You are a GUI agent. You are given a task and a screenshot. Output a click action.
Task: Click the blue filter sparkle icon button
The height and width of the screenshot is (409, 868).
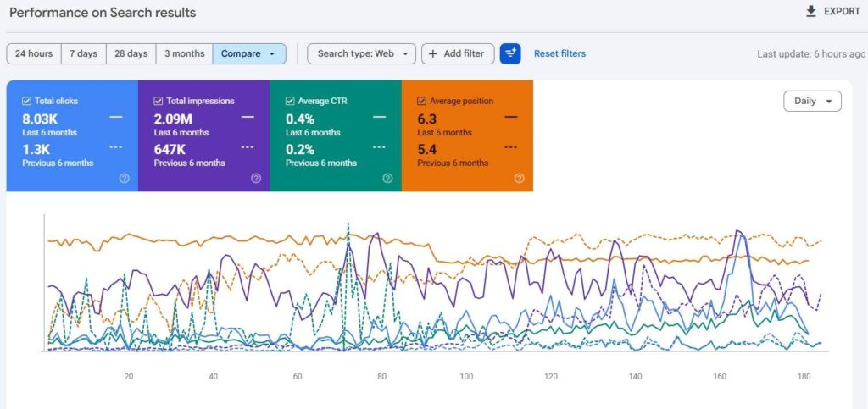pos(509,53)
